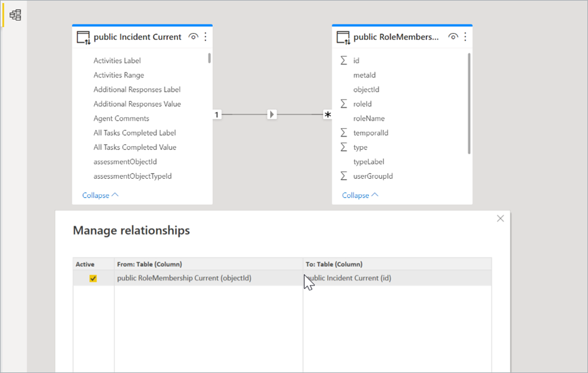Screen dimensions: 588x373
Task: Click the From: Table (Column) header
Action: 150,264
